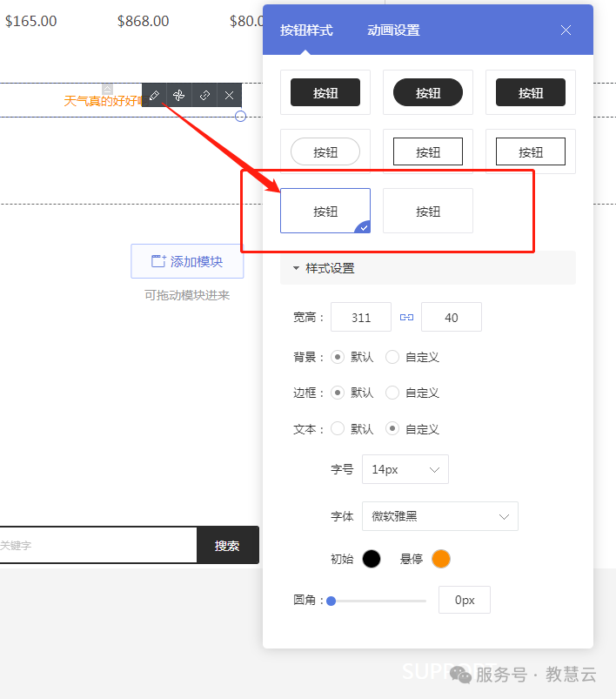
Task: Select 自定义 for 背景 background
Action: [392, 357]
